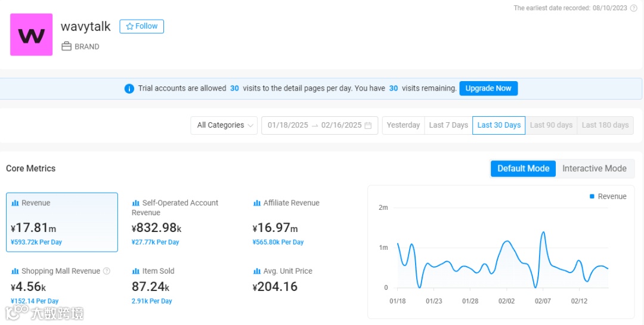
Task: Click the 87.24k items sold figure
Action: coord(150,286)
